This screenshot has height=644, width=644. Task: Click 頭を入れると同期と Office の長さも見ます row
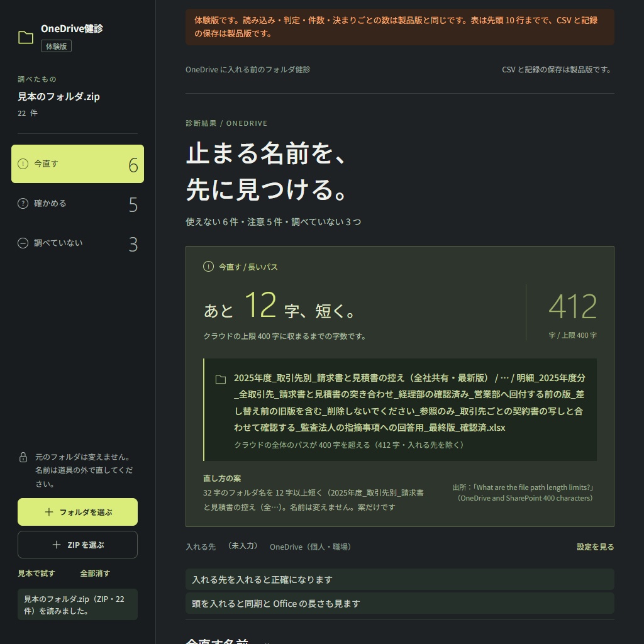(x=399, y=603)
